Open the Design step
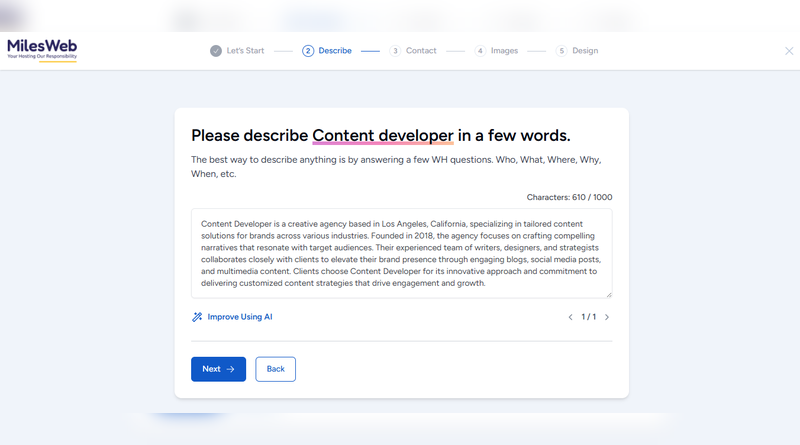 pos(585,51)
